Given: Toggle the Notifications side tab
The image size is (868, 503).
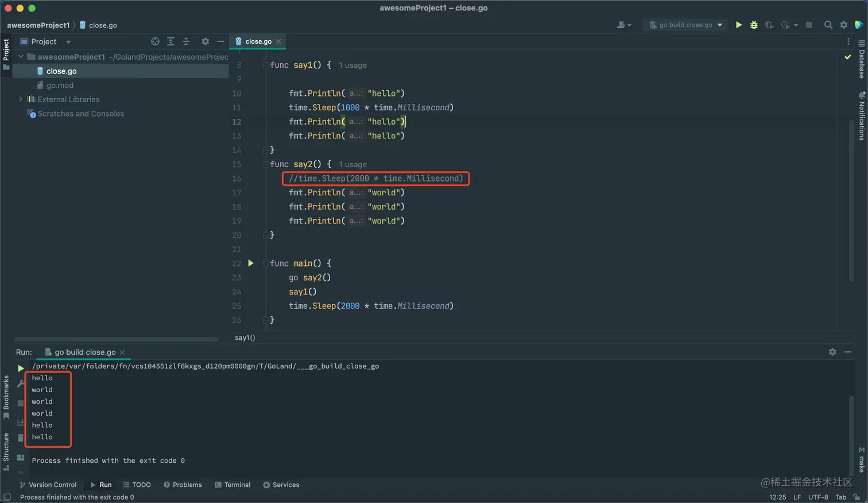Looking at the screenshot, I should 862,115.
